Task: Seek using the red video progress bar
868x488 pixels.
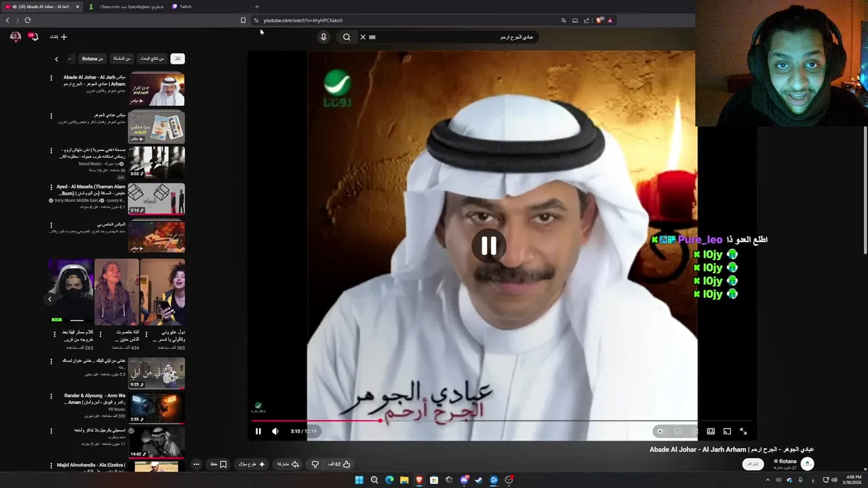Action: point(502,421)
